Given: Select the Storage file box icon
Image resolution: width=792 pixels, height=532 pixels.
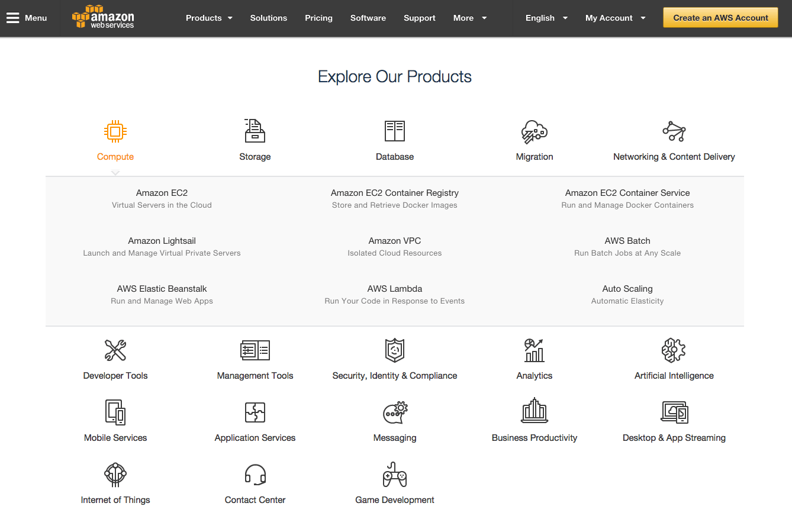Looking at the screenshot, I should click(255, 131).
